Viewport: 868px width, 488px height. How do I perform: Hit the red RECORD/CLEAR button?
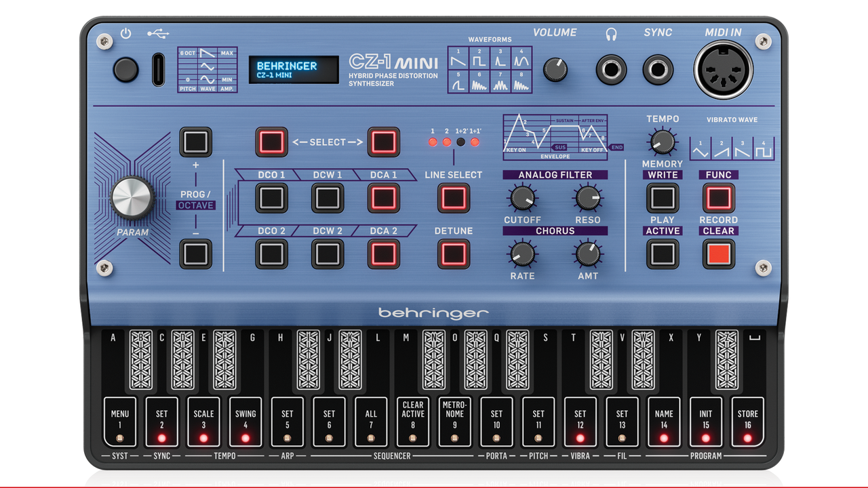pos(718,253)
